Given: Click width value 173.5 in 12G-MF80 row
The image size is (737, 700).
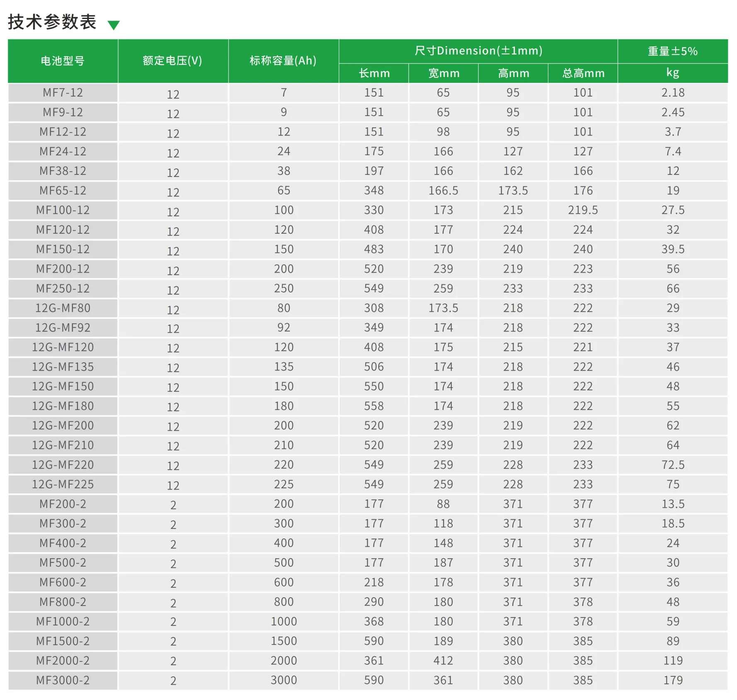Looking at the screenshot, I should (x=444, y=308).
